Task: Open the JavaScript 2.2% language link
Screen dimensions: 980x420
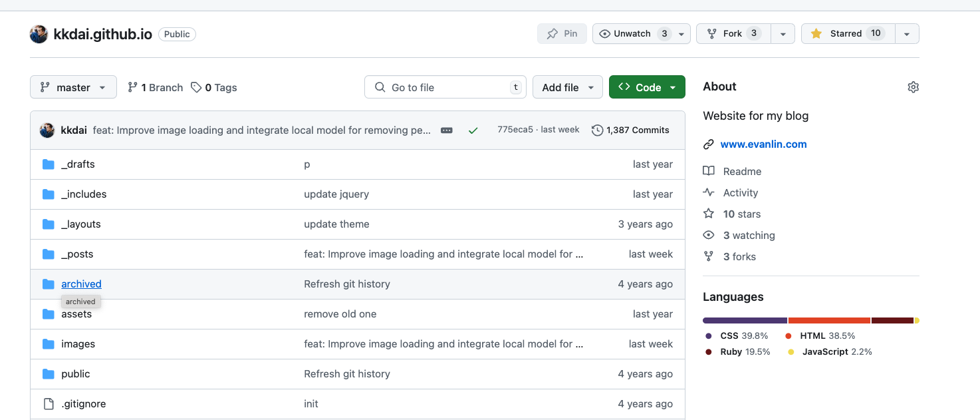Action: (x=830, y=351)
